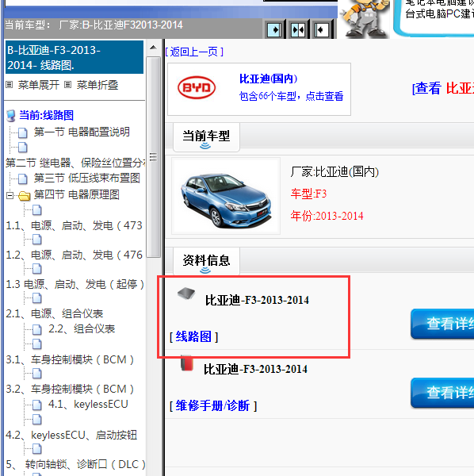The height and width of the screenshot is (476, 474).
Task: Click the center split panel layout button
Action: (x=298, y=30)
